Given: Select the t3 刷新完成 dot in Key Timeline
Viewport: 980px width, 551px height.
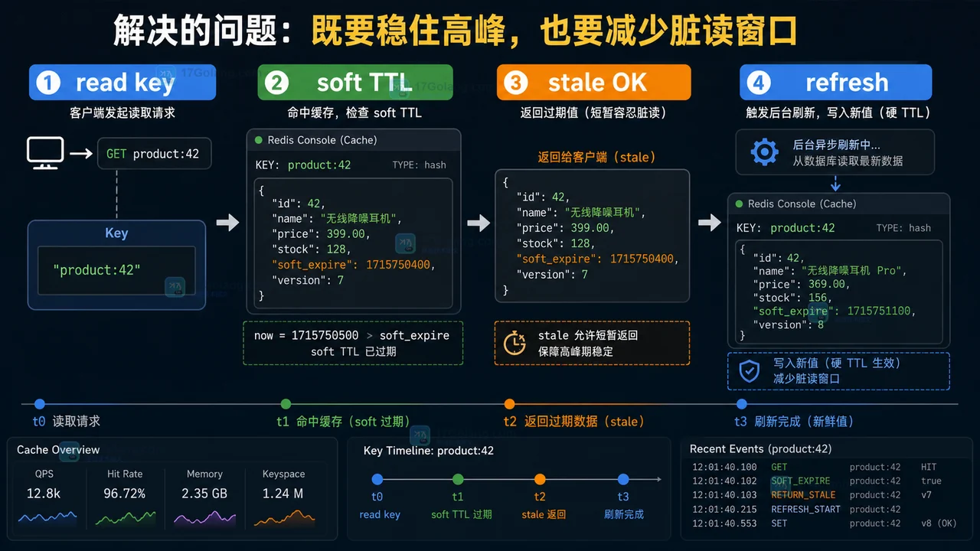Looking at the screenshot, I should (623, 479).
